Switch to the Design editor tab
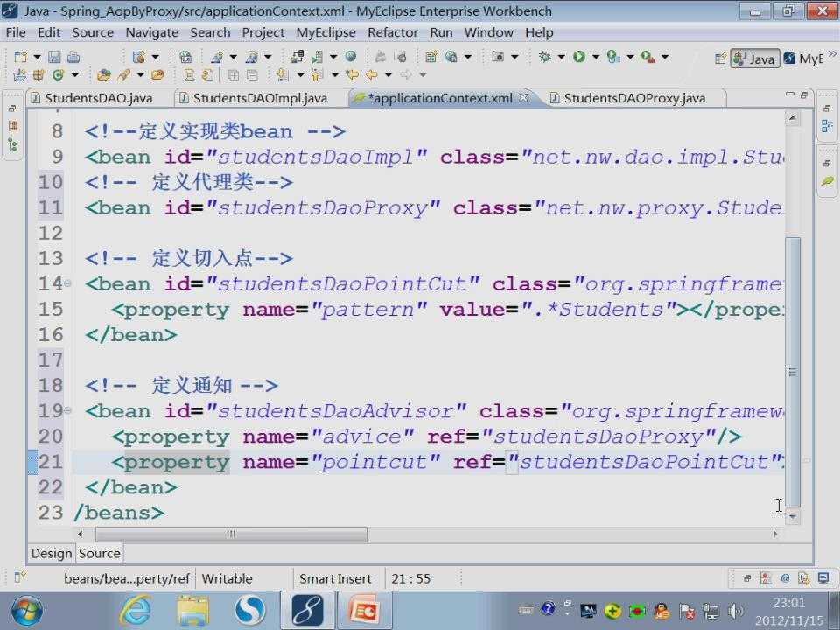The height and width of the screenshot is (630, 840). click(x=52, y=553)
